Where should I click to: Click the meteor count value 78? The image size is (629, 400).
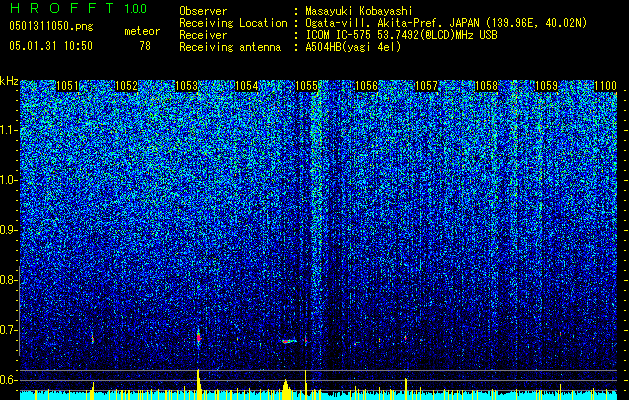pyautogui.click(x=145, y=46)
